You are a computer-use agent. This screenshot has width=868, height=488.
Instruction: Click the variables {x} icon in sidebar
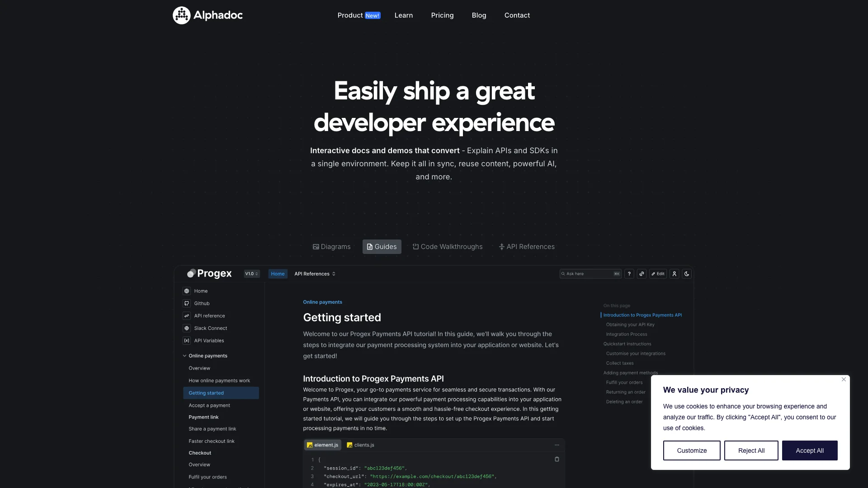[x=187, y=340]
